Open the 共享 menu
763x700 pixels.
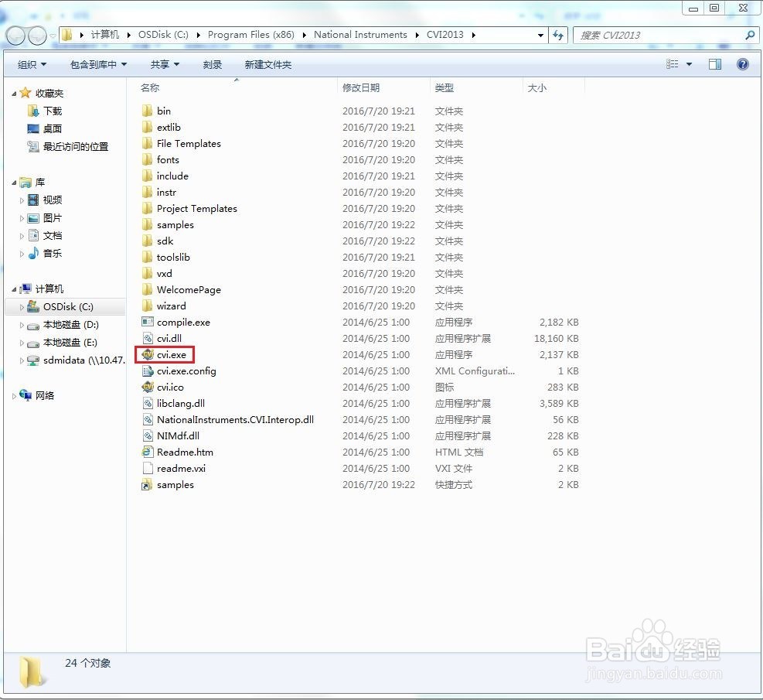click(165, 64)
